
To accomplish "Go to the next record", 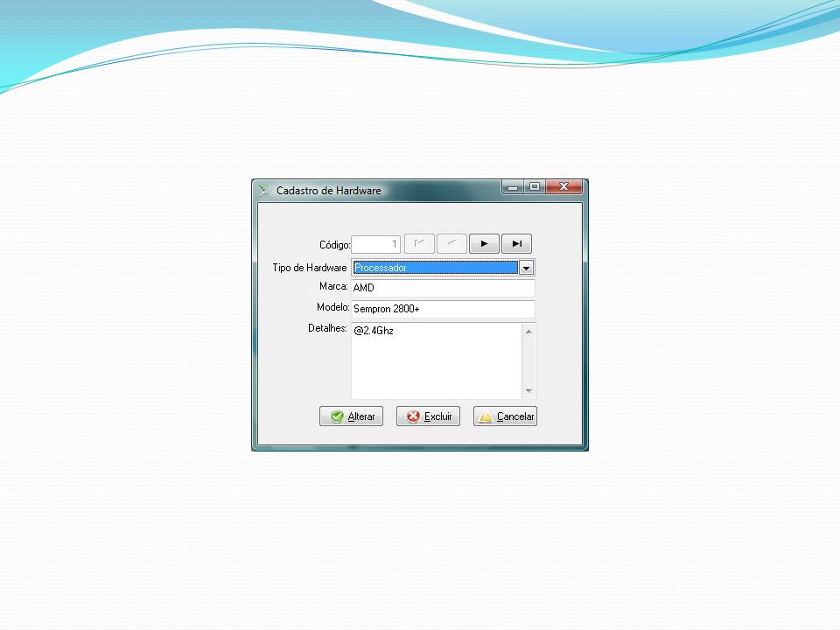I will [484, 244].
